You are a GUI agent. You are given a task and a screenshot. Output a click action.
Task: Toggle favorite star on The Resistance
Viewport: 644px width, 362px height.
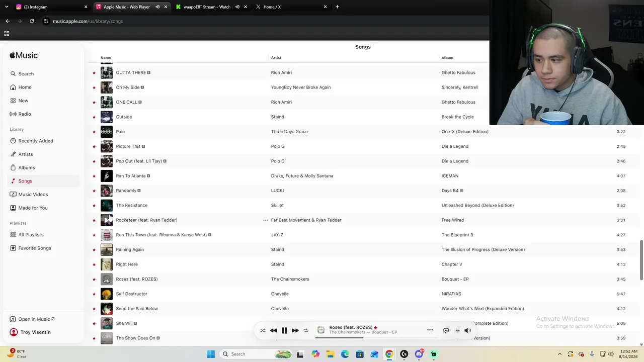click(x=94, y=205)
